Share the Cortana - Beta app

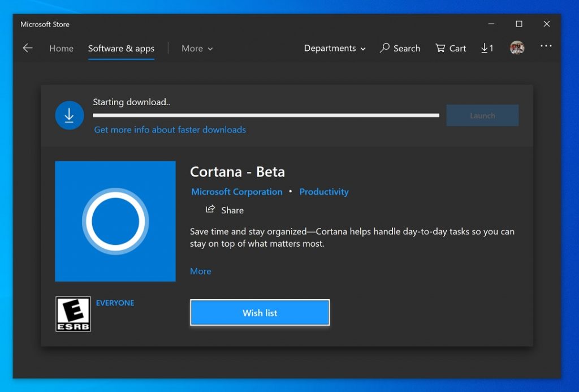224,210
